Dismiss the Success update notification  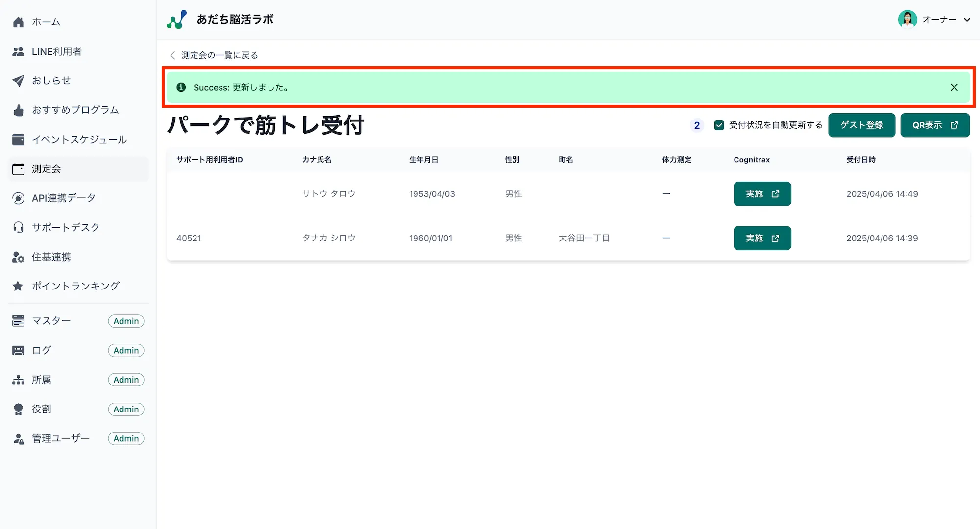pyautogui.click(x=954, y=87)
